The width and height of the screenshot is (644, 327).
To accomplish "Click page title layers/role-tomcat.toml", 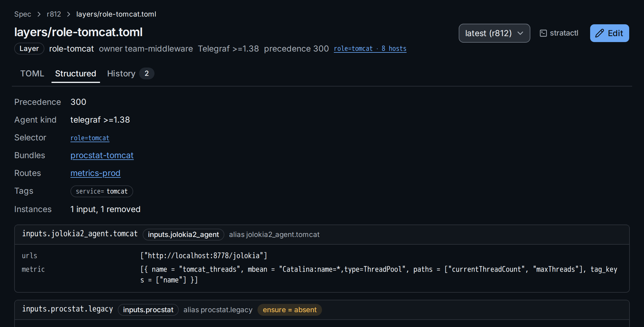I will (x=78, y=32).
